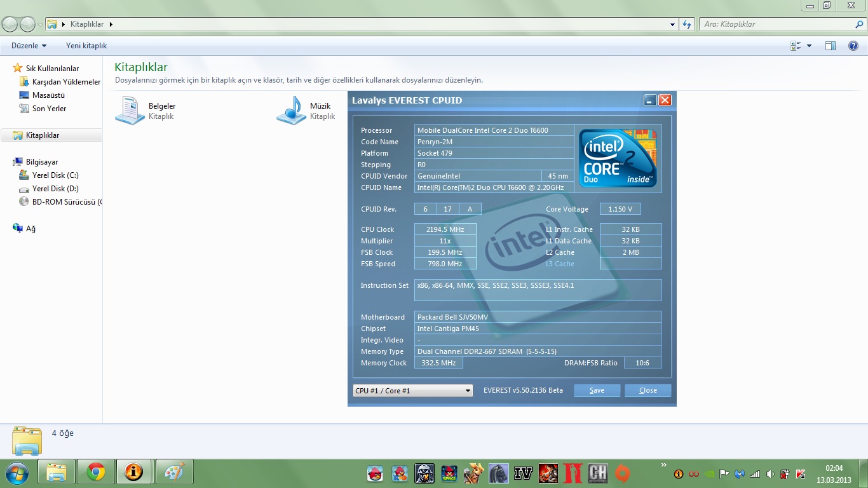
Task: Open the volume control tray icon
Action: (770, 473)
